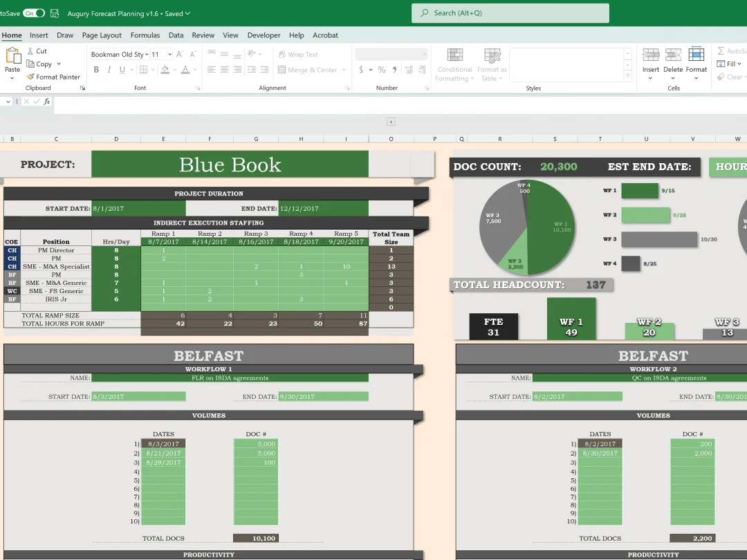
Task: Open the accounting dollar format button
Action: (361, 70)
